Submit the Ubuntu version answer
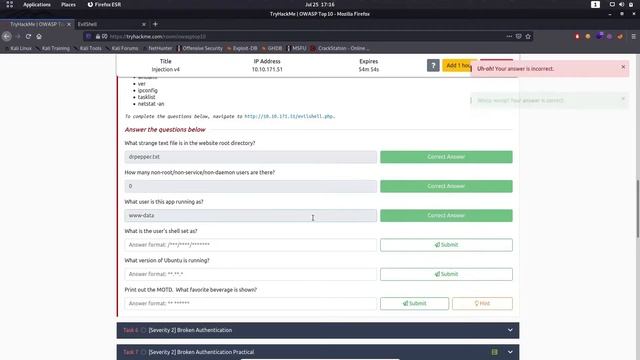Screen dimensions: 640x360 [446, 274]
